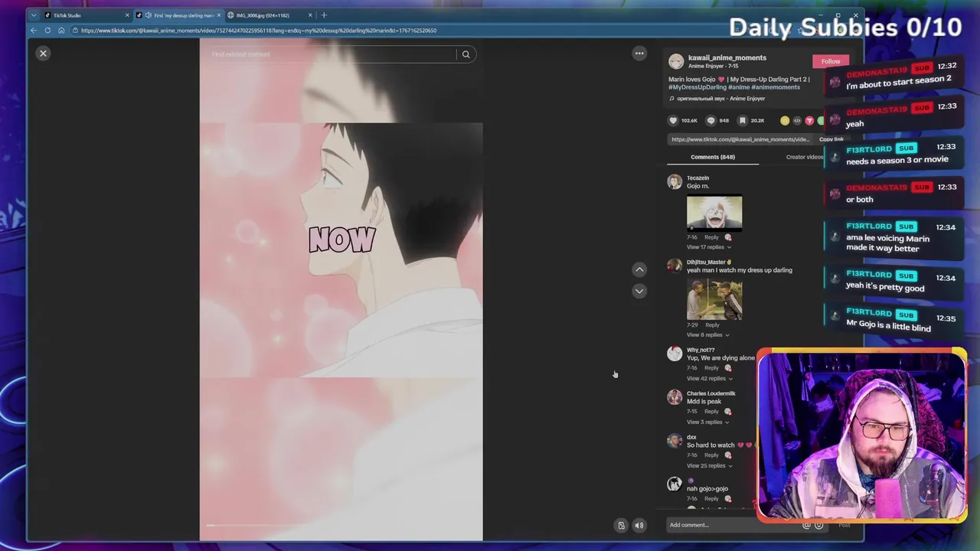The width and height of the screenshot is (980, 551).
Task: Click the browser address bar URL
Action: [x=259, y=31]
